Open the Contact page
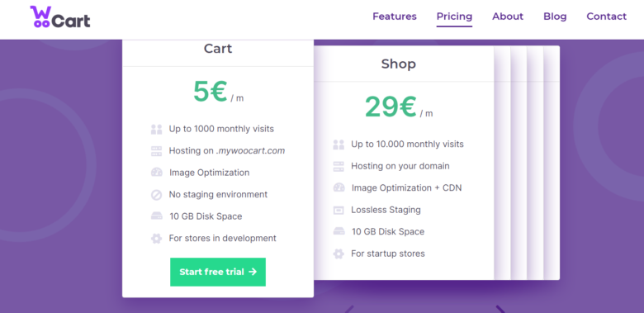Viewport: 644px width, 313px height. (606, 17)
